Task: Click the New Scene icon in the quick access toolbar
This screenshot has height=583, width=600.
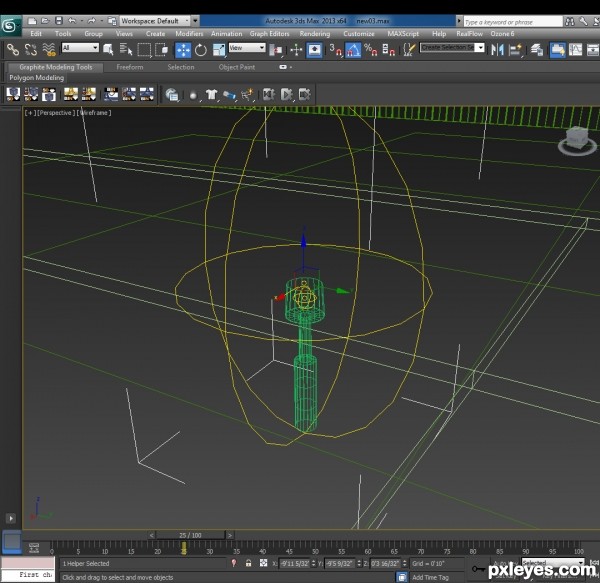Action: coord(32,21)
